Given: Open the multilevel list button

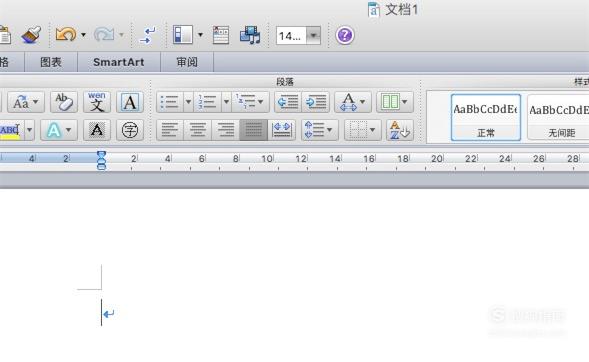Looking at the screenshot, I should pyautogui.click(x=250, y=102).
